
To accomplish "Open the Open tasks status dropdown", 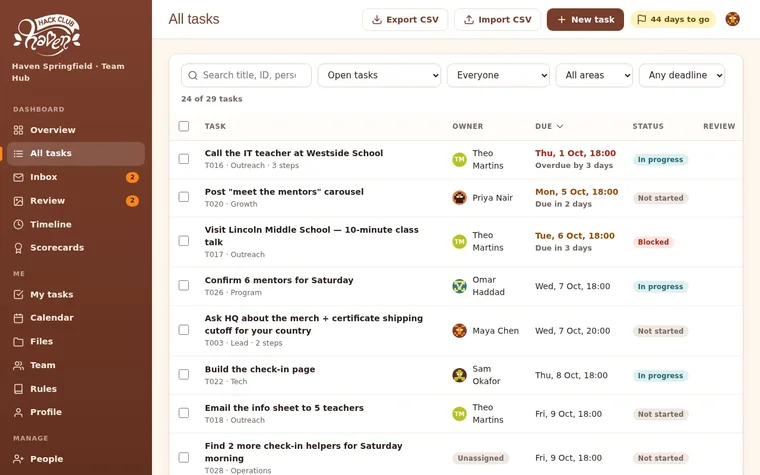I will (x=379, y=76).
